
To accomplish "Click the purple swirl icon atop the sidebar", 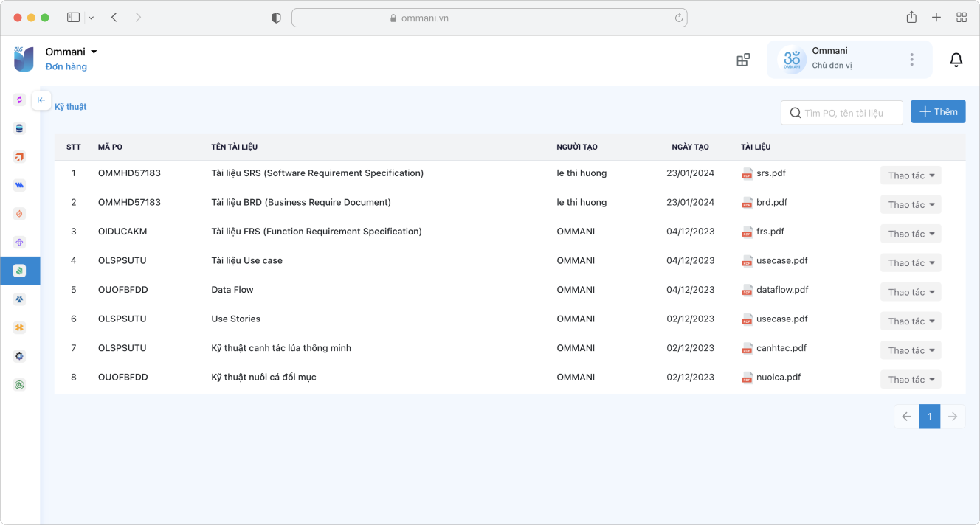I will tap(20, 100).
